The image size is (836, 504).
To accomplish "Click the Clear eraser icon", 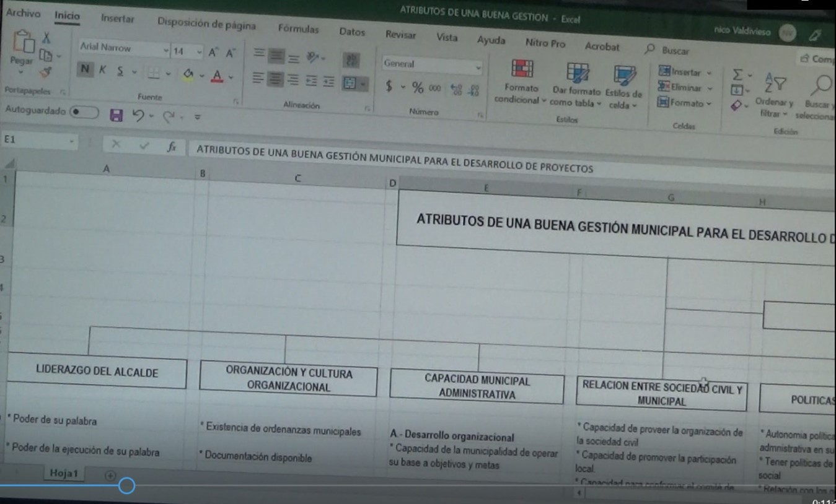I will click(x=736, y=106).
